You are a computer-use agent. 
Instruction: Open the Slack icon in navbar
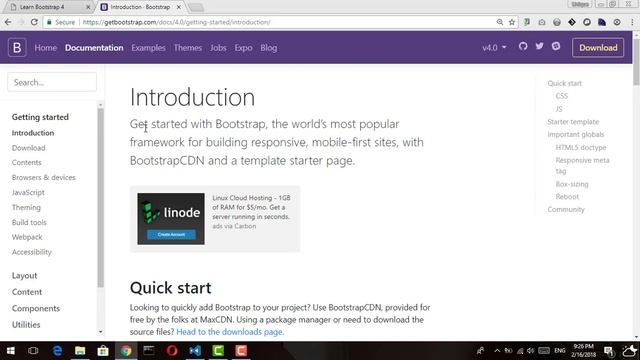click(556, 47)
